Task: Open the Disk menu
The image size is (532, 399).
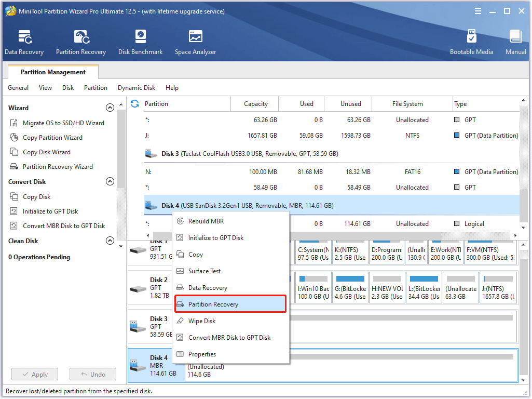Action: pyautogui.click(x=68, y=88)
